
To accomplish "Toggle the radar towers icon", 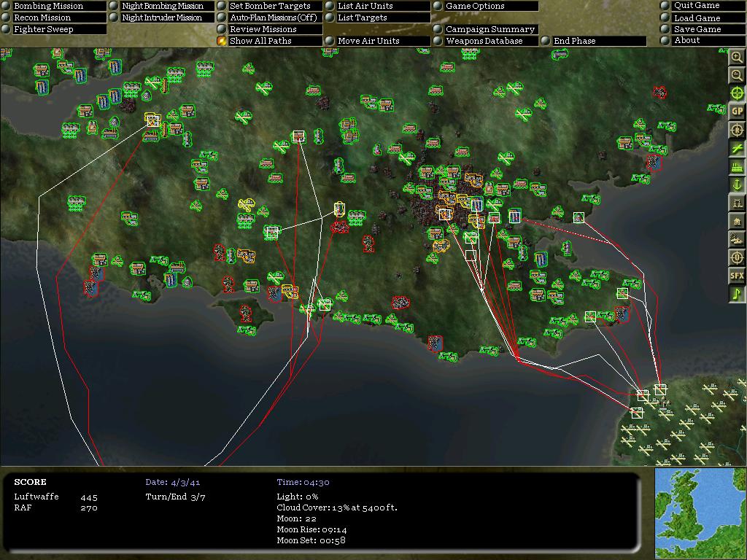I will click(x=737, y=203).
